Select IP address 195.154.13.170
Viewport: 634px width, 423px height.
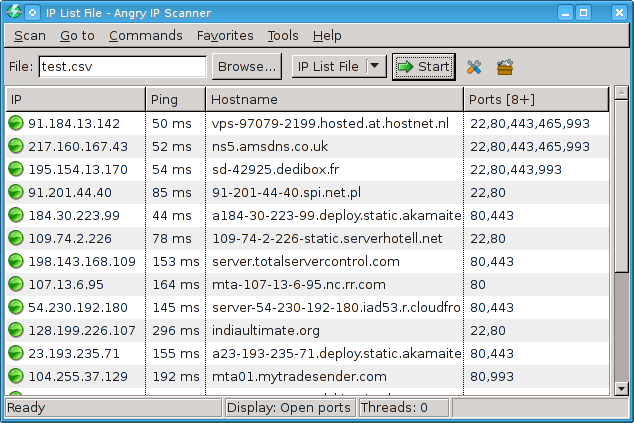pyautogui.click(x=78, y=169)
